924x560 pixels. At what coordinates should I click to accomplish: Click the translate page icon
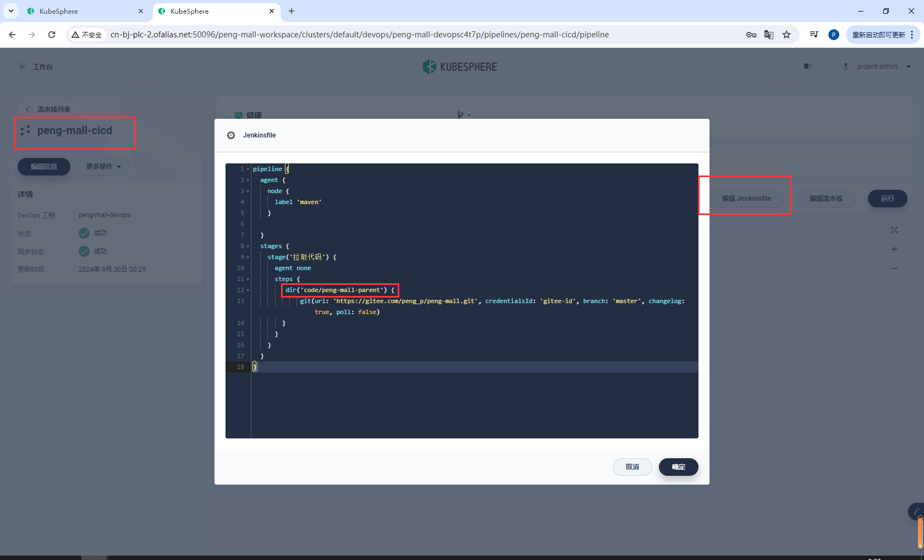pyautogui.click(x=769, y=35)
